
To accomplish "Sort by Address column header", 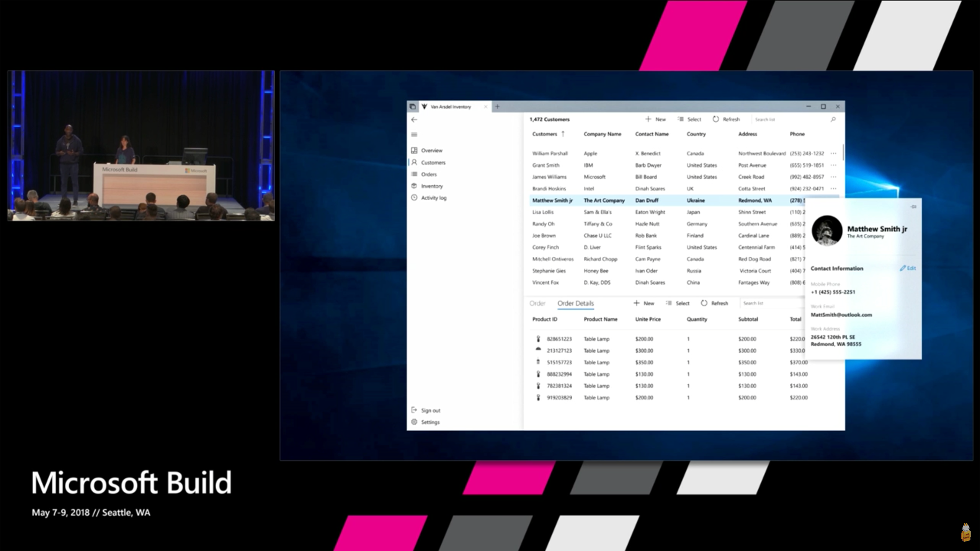I will coord(748,134).
